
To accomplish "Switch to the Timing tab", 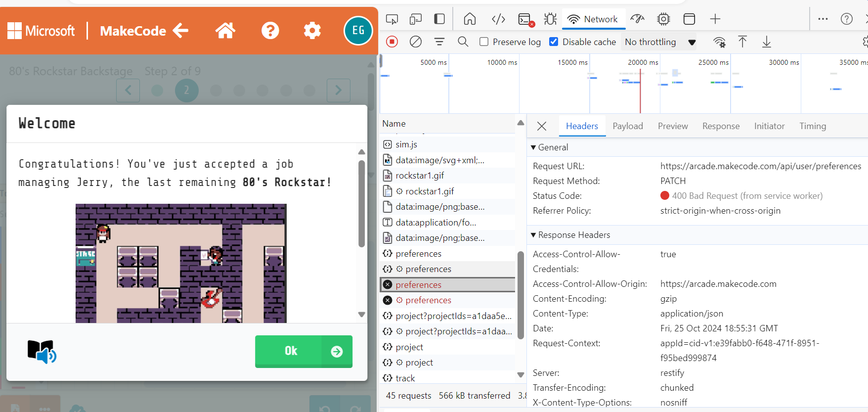I will [813, 126].
